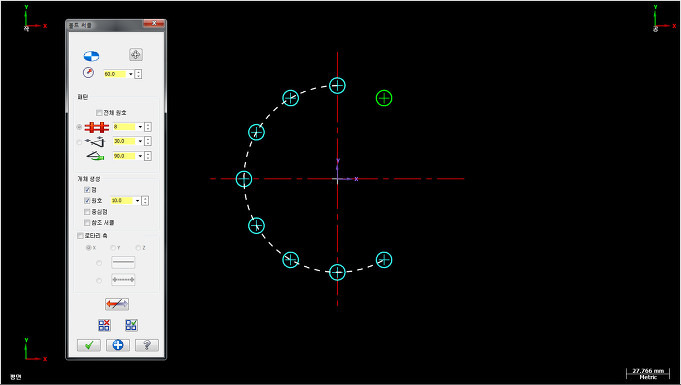Screen dimensions: 681x385
Task: Open help with the question mark button
Action: coord(147,345)
